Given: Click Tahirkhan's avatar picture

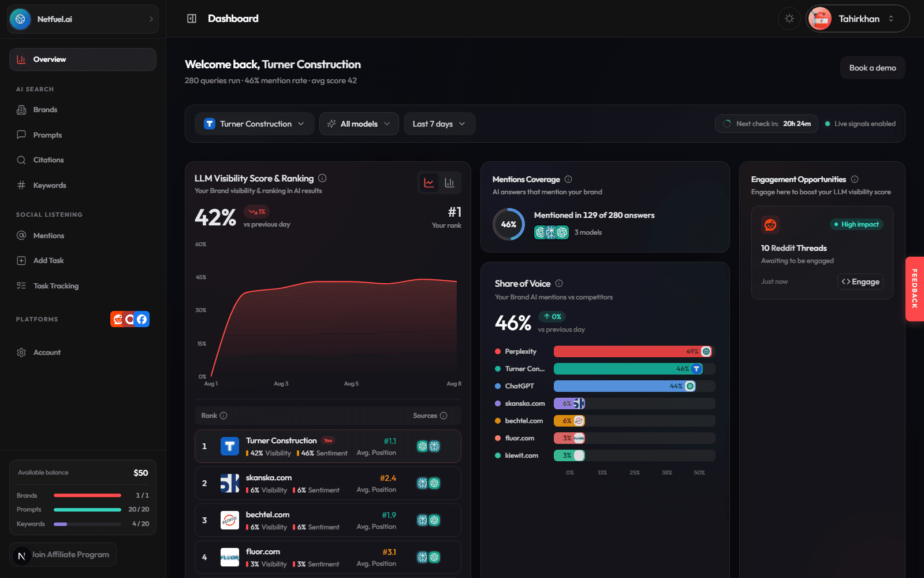Looking at the screenshot, I should 819,18.
